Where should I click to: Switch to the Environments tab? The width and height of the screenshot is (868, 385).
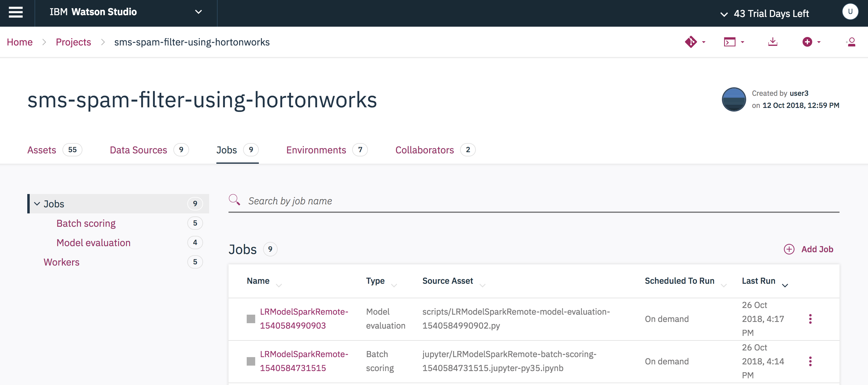click(316, 150)
